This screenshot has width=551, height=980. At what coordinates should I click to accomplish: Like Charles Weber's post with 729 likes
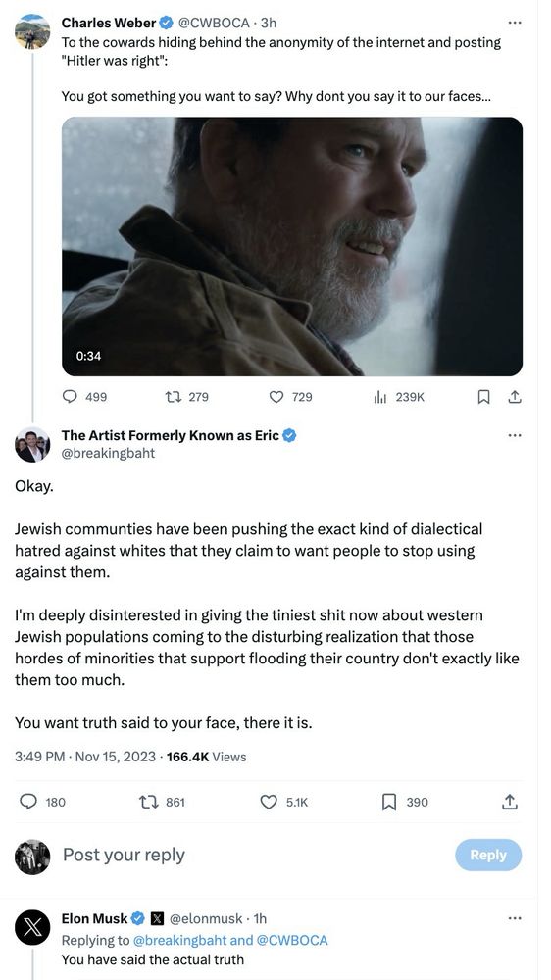pyautogui.click(x=290, y=396)
